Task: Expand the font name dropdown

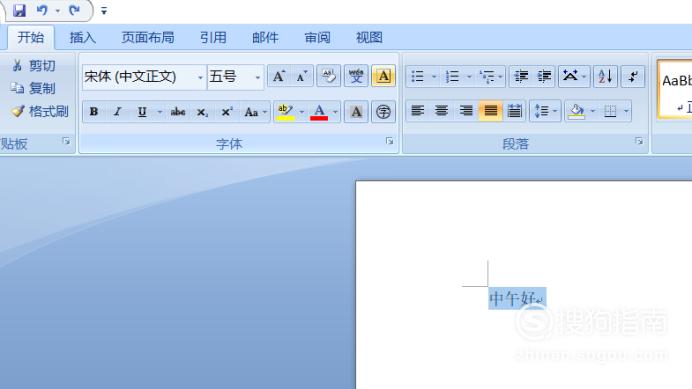Action: [200, 77]
